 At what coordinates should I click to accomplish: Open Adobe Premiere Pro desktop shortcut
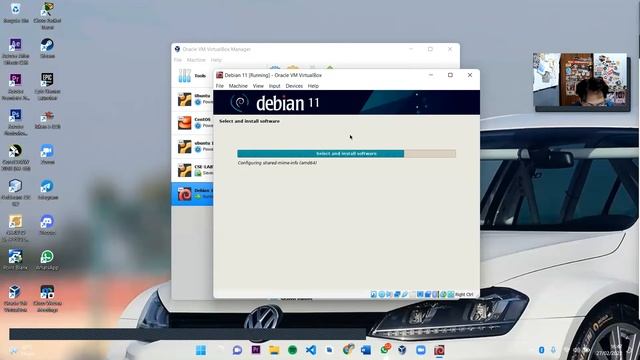pyautogui.click(x=16, y=87)
